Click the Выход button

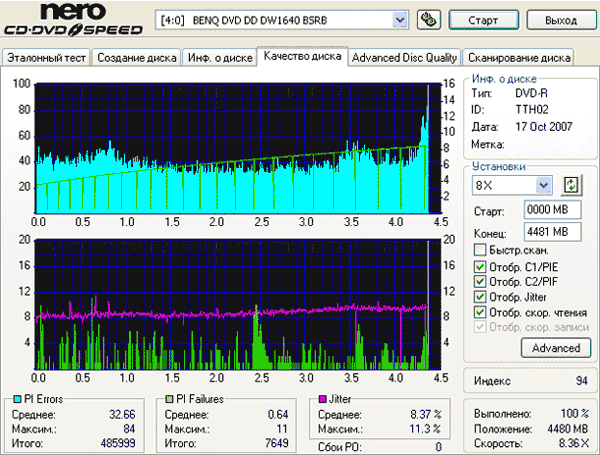pos(561,20)
